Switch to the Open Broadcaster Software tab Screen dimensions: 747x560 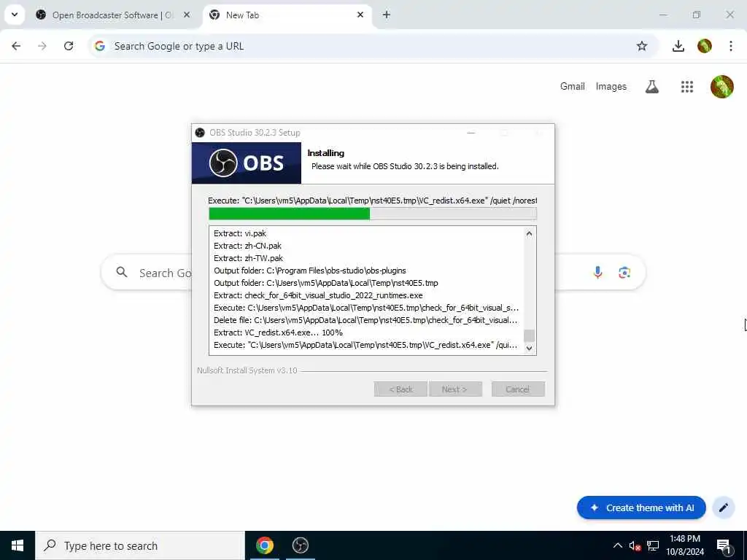[113, 15]
